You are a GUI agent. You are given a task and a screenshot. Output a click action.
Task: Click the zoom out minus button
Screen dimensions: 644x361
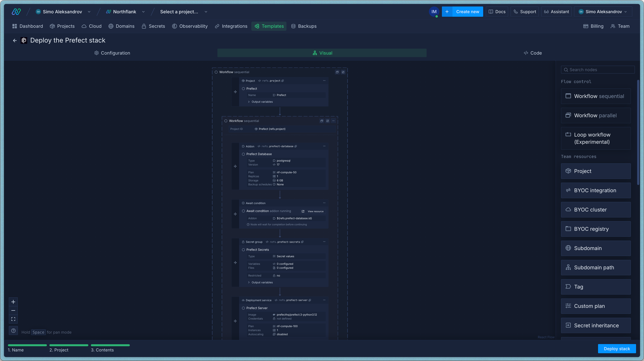pos(13,311)
